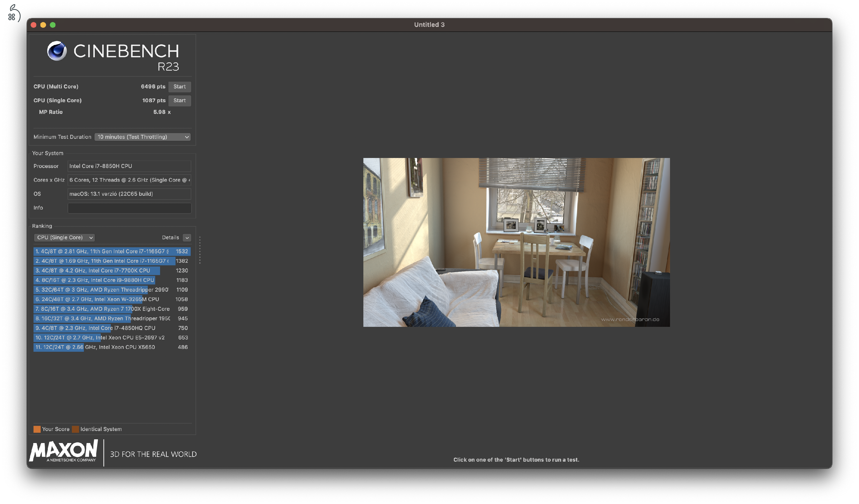
Task: Select ranking row 6 Xeon W-3265M
Action: (x=112, y=299)
